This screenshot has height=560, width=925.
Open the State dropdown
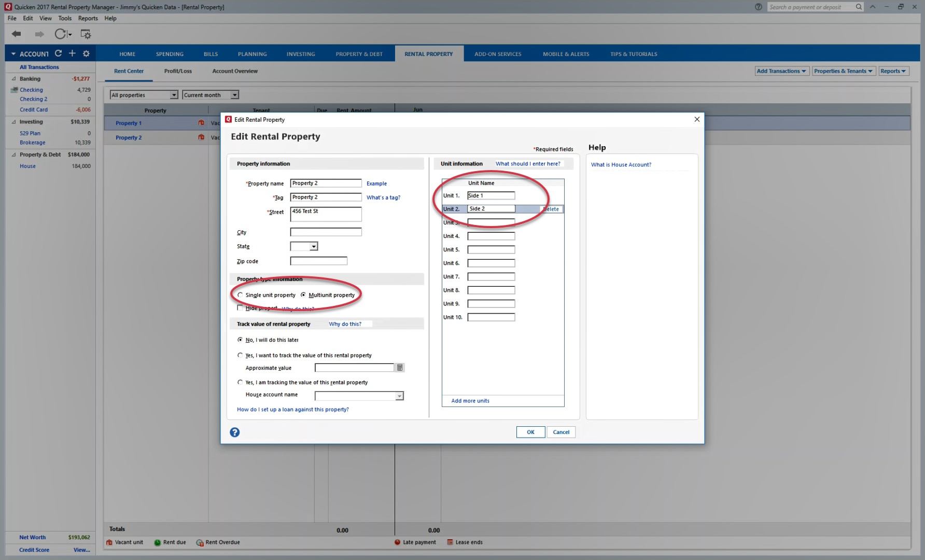(314, 247)
